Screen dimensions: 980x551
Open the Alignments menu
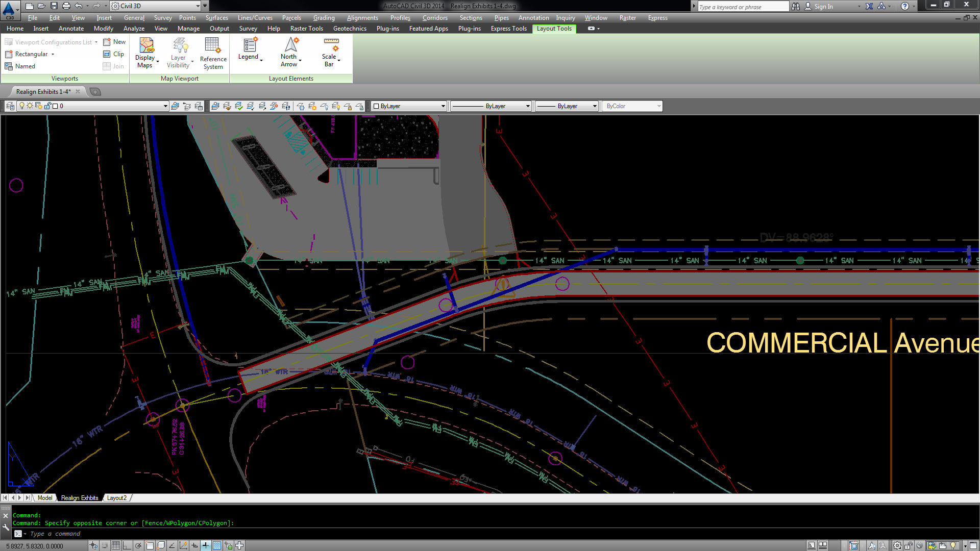[362, 17]
